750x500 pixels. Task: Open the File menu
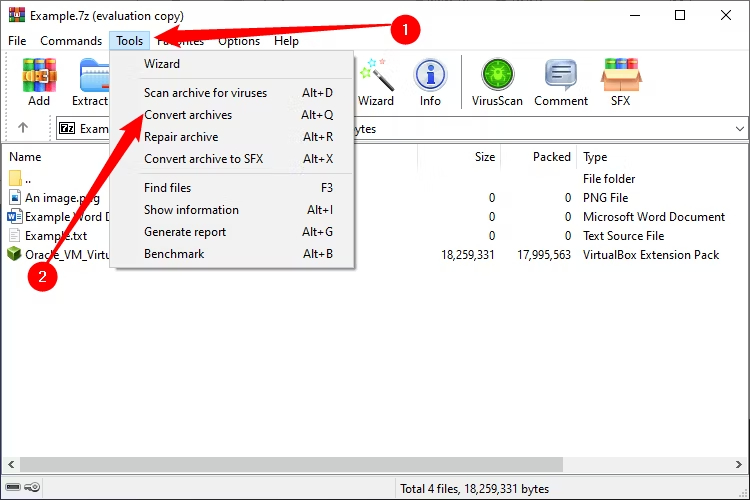coord(17,41)
